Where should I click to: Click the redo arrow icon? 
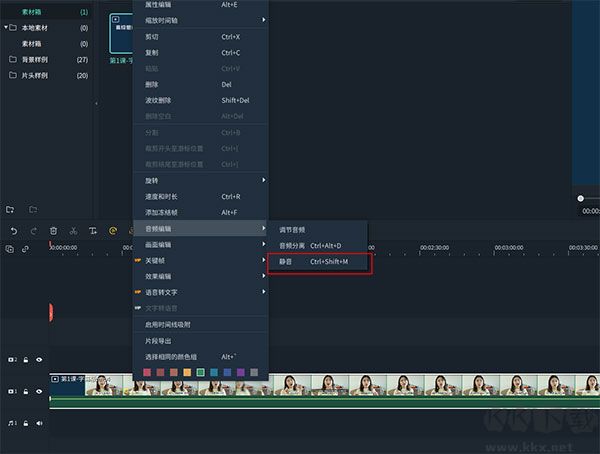point(34,231)
